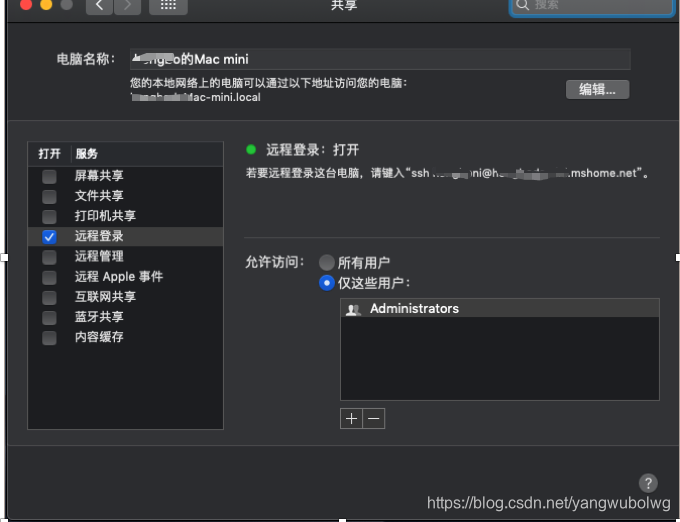Click the green remote login status dot
Viewport: 680px width, 522px height.
tap(251, 150)
